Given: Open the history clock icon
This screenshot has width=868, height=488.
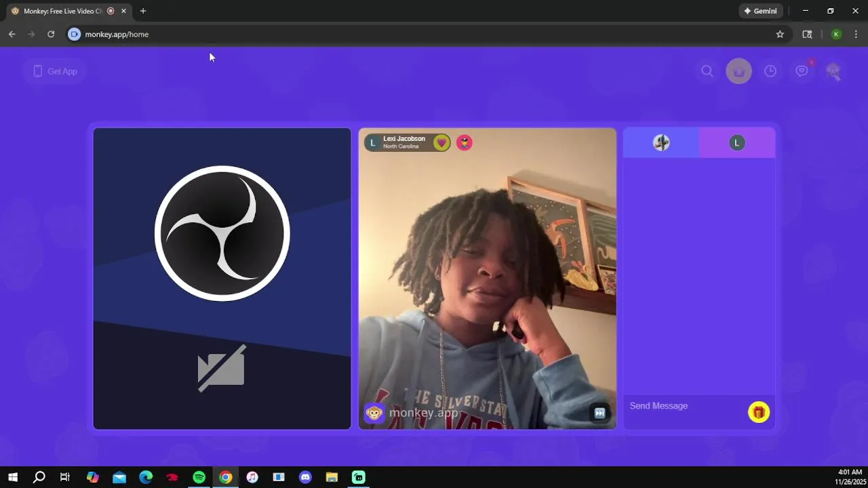Looking at the screenshot, I should click(770, 71).
